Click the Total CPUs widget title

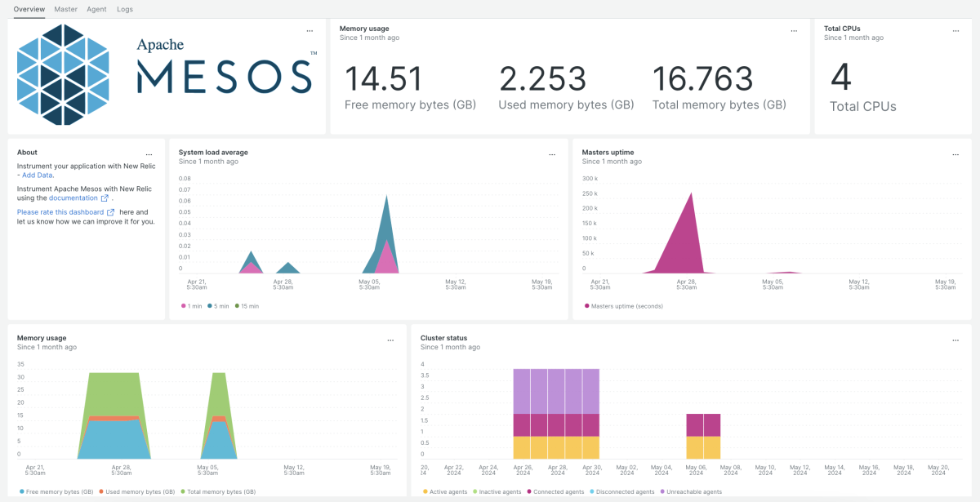[x=842, y=29]
